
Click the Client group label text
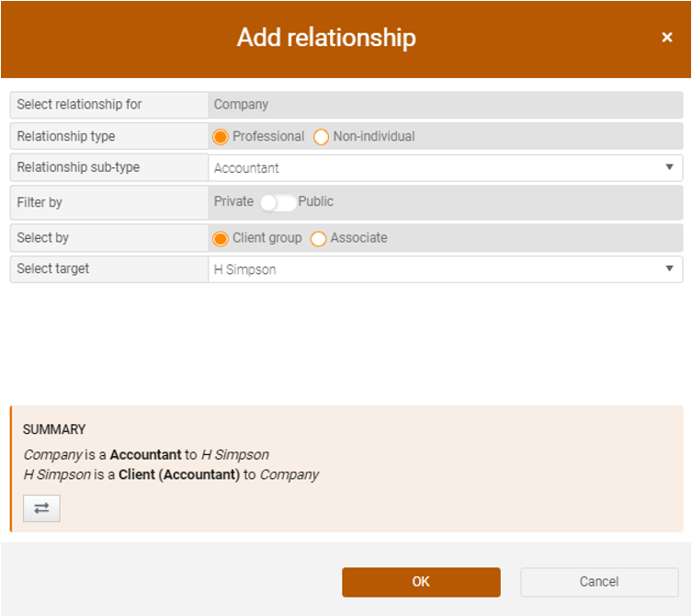[x=267, y=238]
